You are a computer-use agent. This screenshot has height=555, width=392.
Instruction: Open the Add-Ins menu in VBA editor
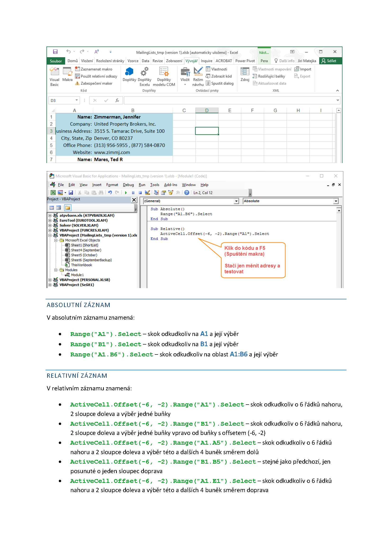(x=170, y=185)
